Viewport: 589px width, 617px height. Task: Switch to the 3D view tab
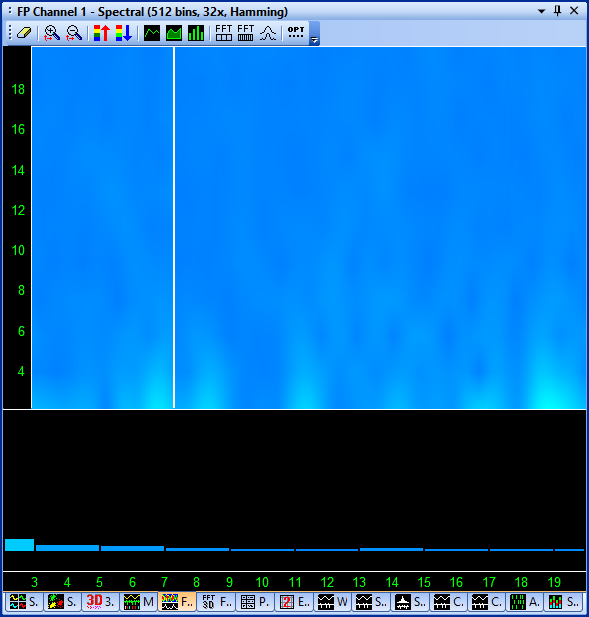(x=100, y=602)
